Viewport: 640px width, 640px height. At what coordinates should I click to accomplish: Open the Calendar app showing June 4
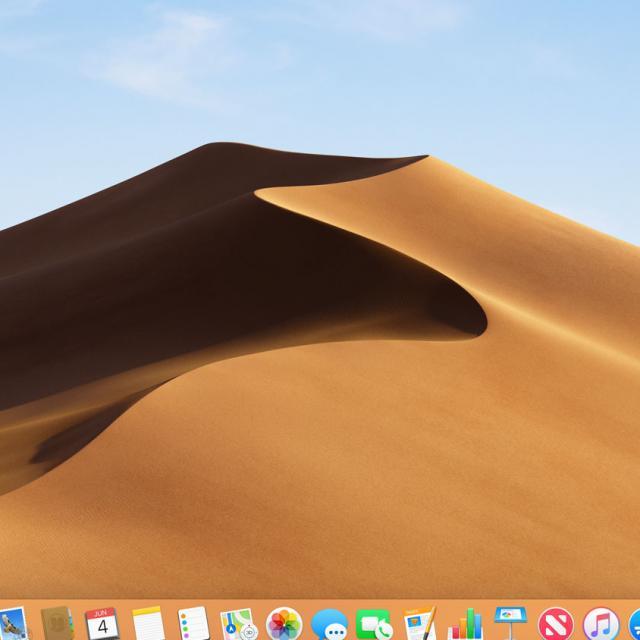(102, 624)
